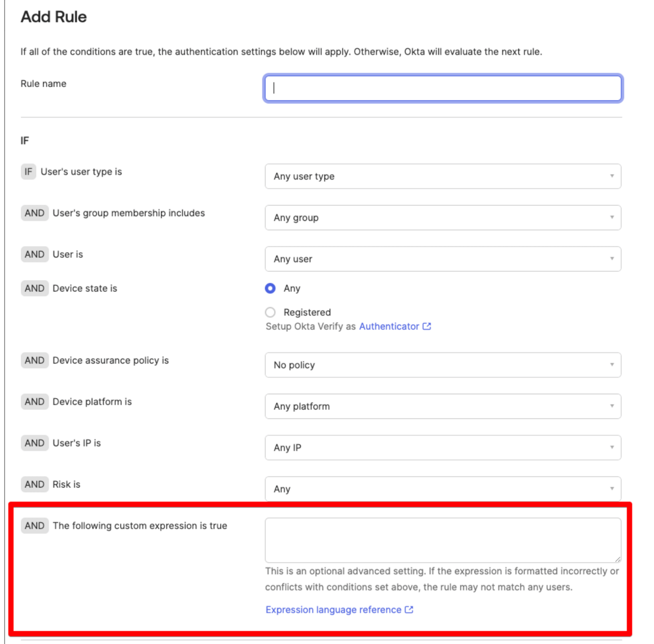This screenshot has height=644, width=654.
Task: Expand the 'Any IP' dropdown
Action: coord(443,448)
